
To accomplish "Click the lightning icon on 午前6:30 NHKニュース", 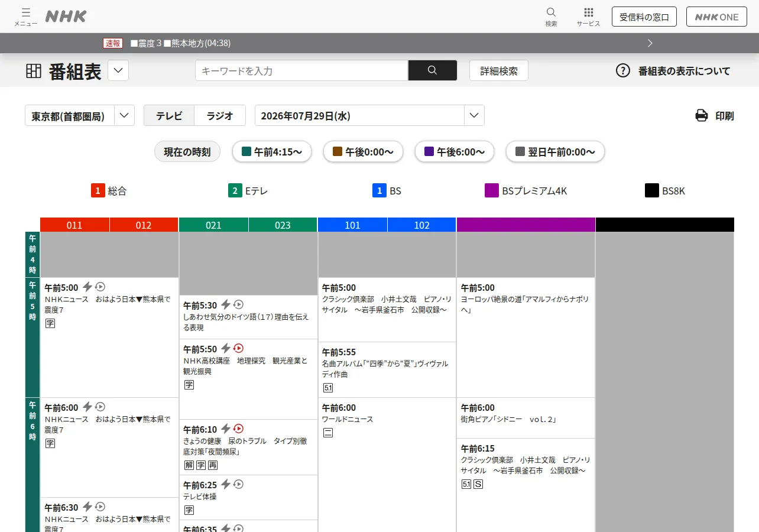I will point(87,507).
